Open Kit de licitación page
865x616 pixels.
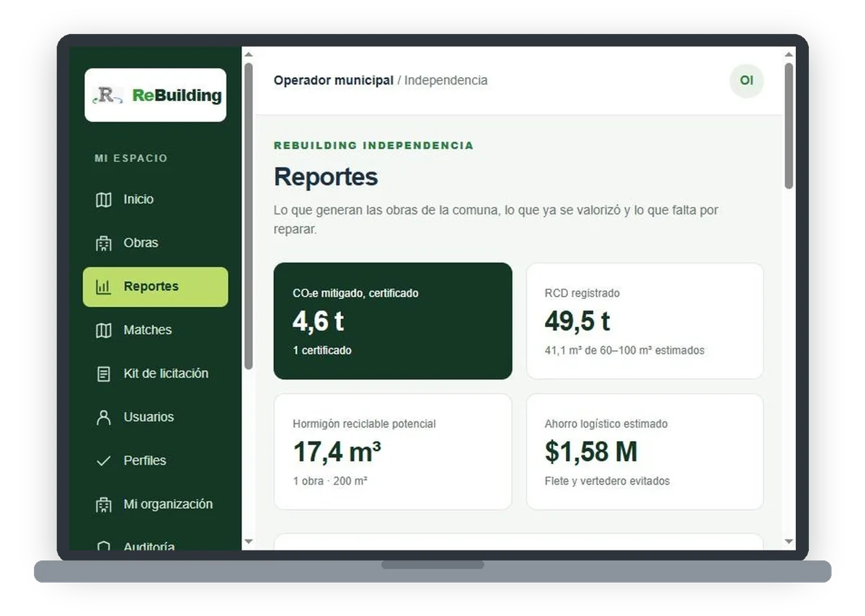point(155,374)
